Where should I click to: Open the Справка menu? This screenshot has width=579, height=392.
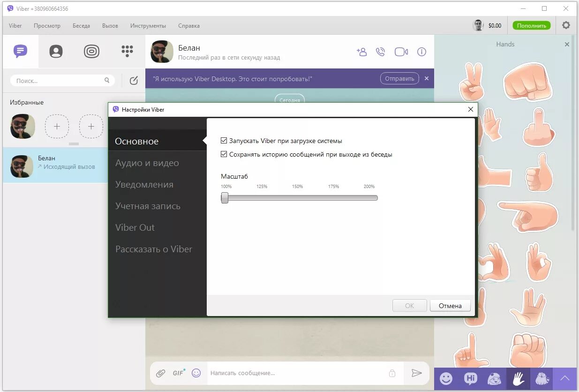(189, 26)
